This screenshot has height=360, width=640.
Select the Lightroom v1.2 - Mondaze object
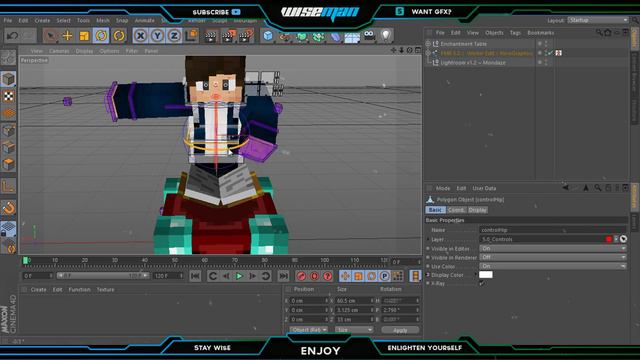(x=473, y=62)
